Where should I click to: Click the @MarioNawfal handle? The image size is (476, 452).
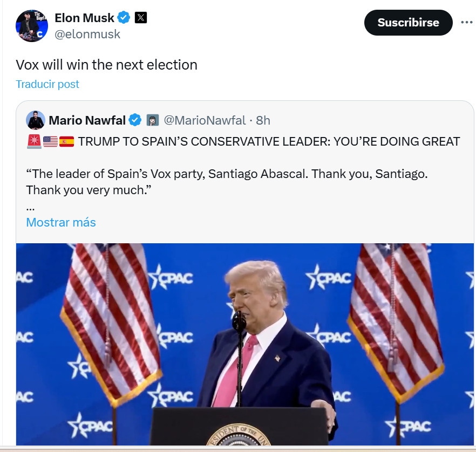click(x=205, y=120)
